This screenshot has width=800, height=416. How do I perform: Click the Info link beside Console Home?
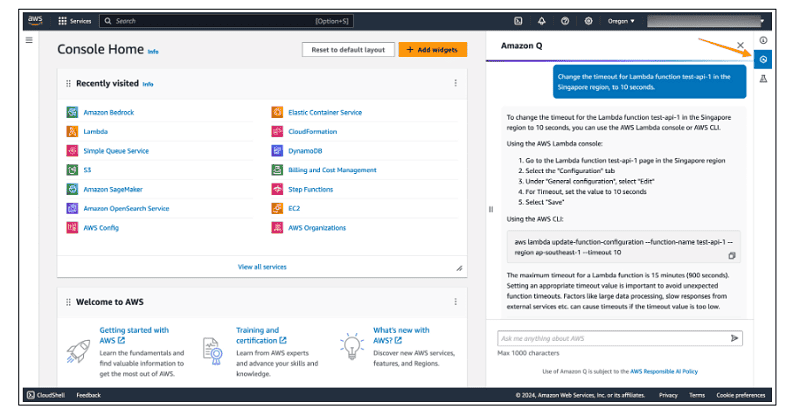click(153, 52)
